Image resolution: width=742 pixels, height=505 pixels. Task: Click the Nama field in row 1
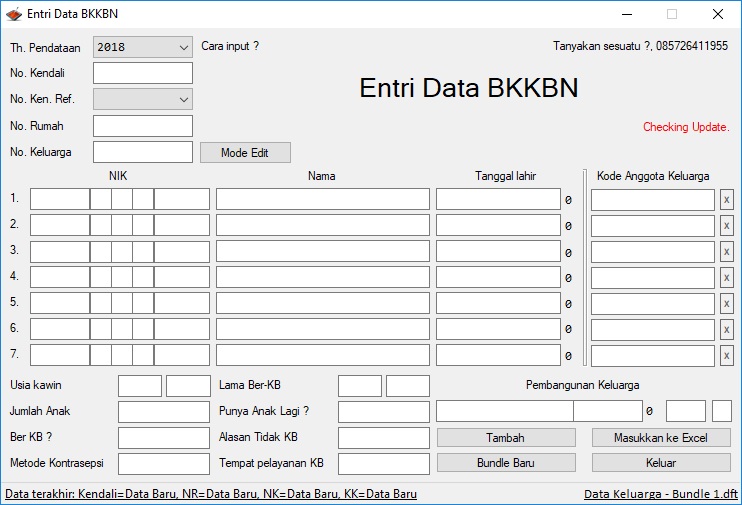tap(323, 199)
